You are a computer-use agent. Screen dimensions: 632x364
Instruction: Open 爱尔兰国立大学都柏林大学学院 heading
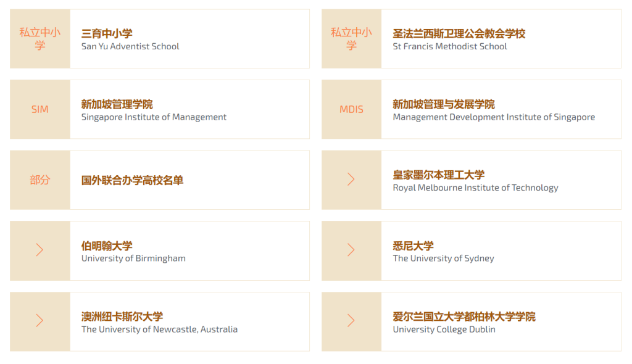click(464, 316)
